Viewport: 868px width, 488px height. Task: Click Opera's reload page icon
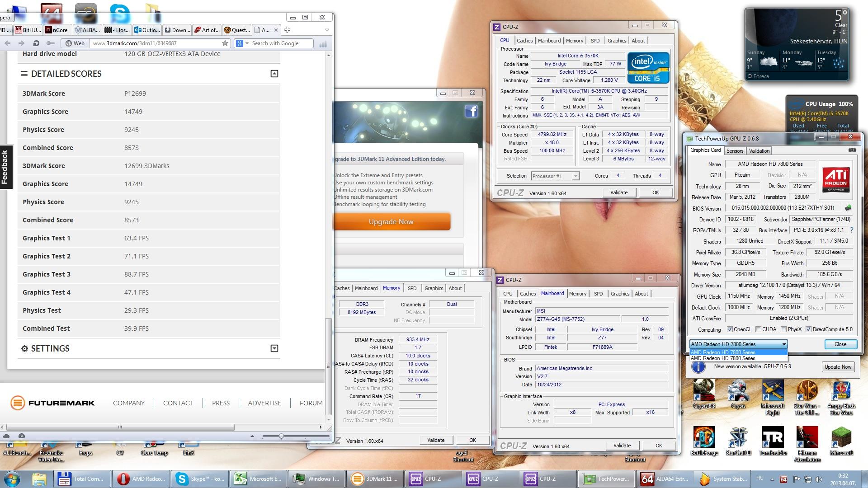pyautogui.click(x=36, y=43)
